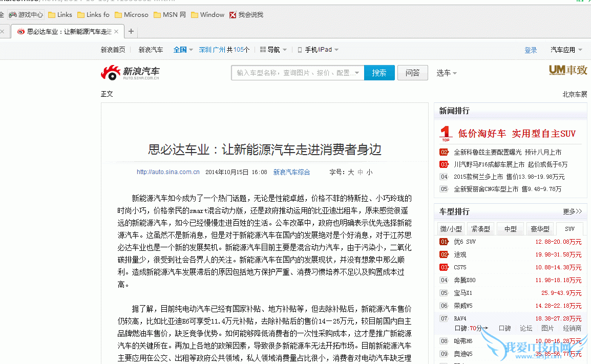Select the 豪华型 car ranking tab
Viewport: 591px width, 364px height.
(539, 229)
